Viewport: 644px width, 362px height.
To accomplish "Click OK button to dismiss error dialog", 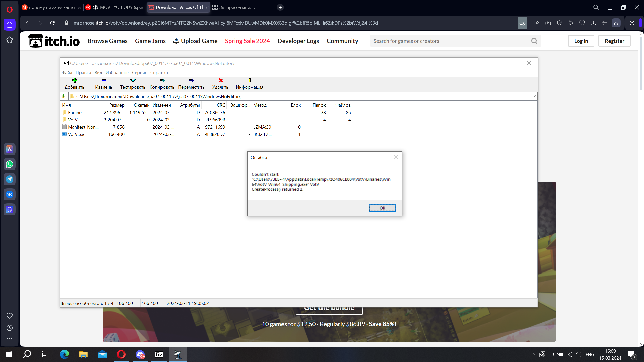I will point(382,208).
